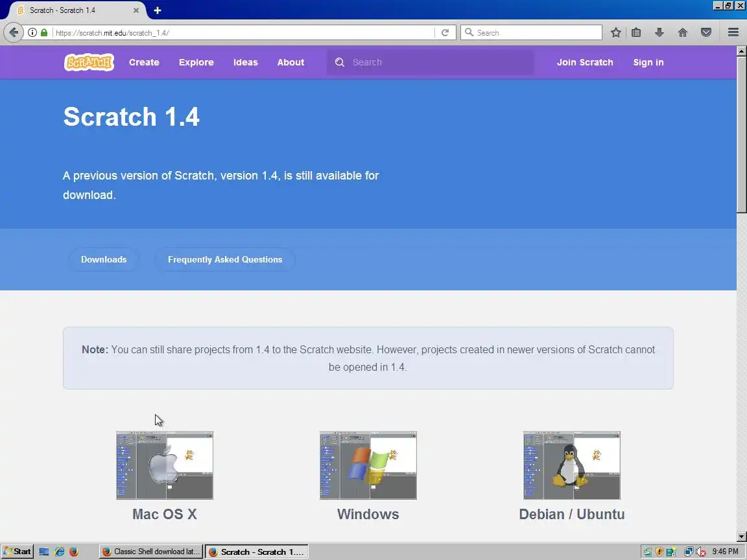The image size is (747, 560).
Task: Show bookmarks list icon
Action: point(636,32)
